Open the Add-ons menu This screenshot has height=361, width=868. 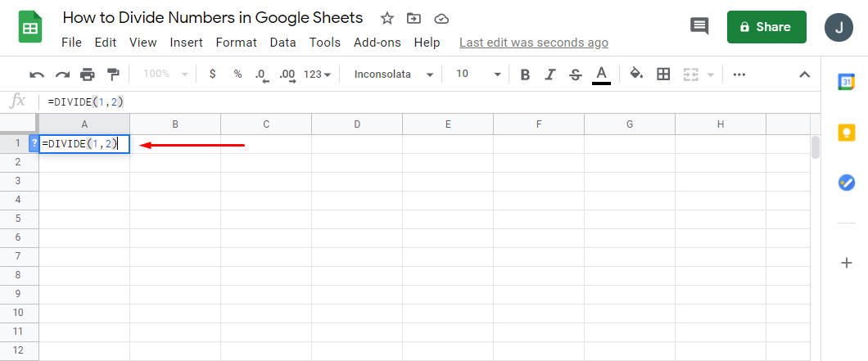[377, 43]
